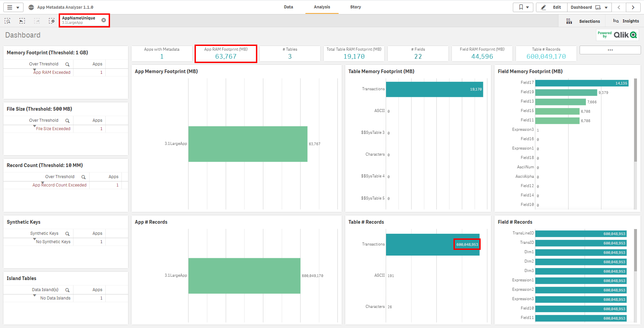Open the Dashboard sheet selector
Image resolution: width=644 pixels, height=328 pixels.
[x=589, y=7]
